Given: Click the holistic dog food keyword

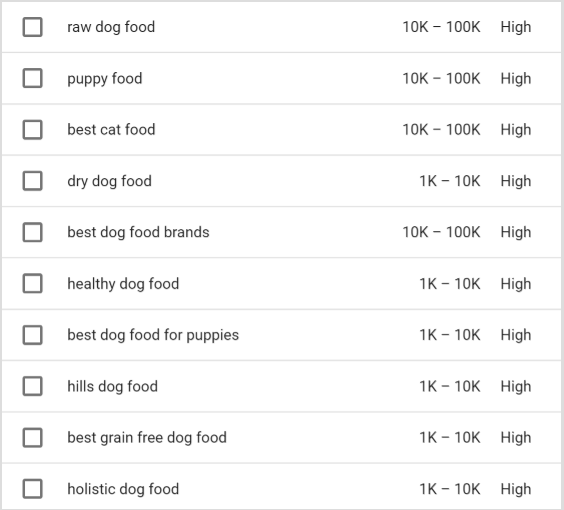Looking at the screenshot, I should point(123,489).
